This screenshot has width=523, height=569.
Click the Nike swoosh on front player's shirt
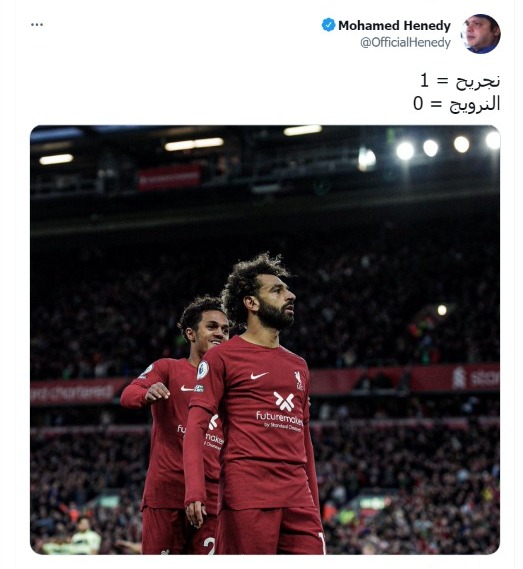pyautogui.click(x=259, y=376)
